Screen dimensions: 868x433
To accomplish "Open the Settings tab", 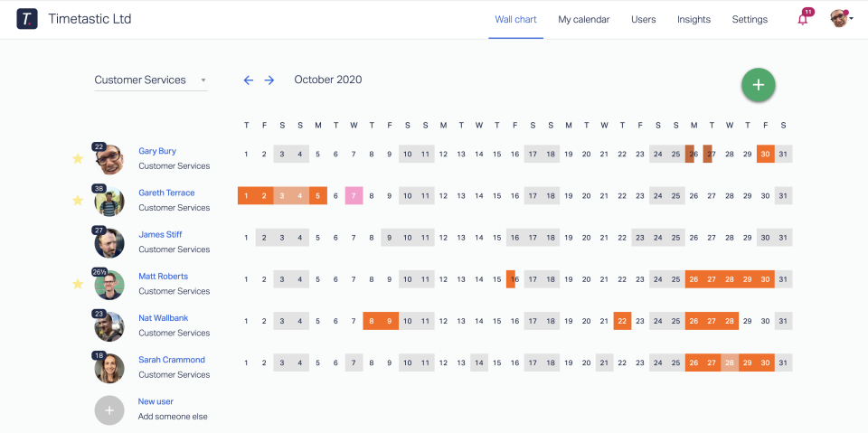I will 750,19.
